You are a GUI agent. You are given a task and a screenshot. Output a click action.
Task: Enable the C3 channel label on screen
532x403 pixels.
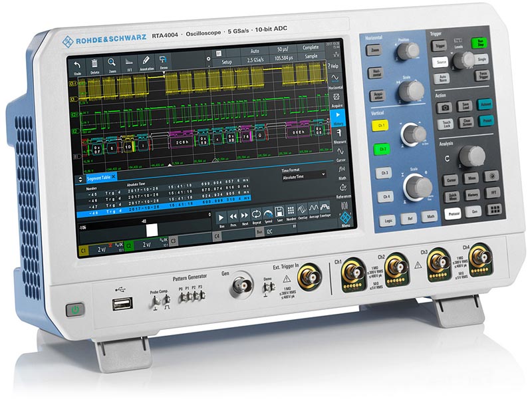tap(173, 241)
